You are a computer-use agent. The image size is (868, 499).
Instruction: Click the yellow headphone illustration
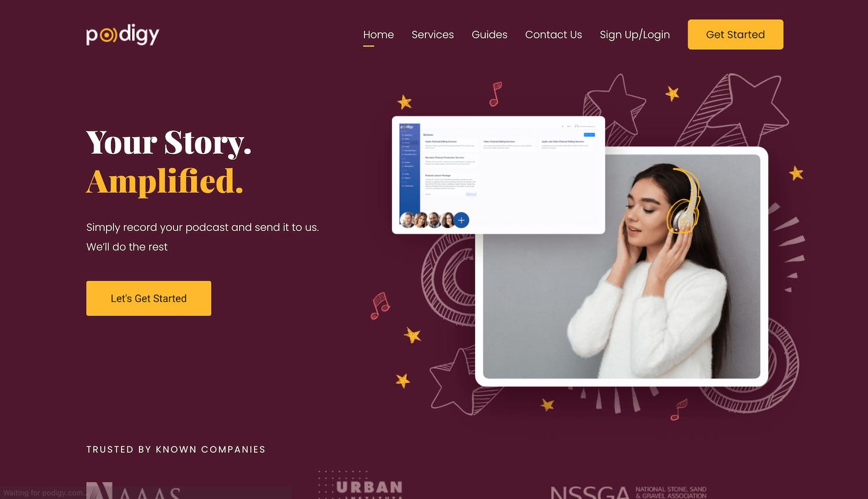click(x=685, y=201)
